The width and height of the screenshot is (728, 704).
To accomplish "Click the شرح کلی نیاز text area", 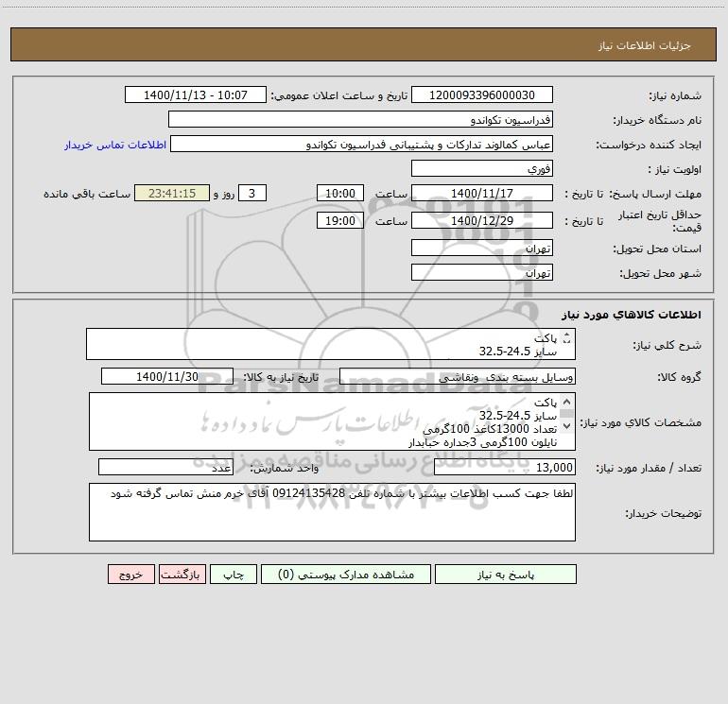I will [x=331, y=344].
